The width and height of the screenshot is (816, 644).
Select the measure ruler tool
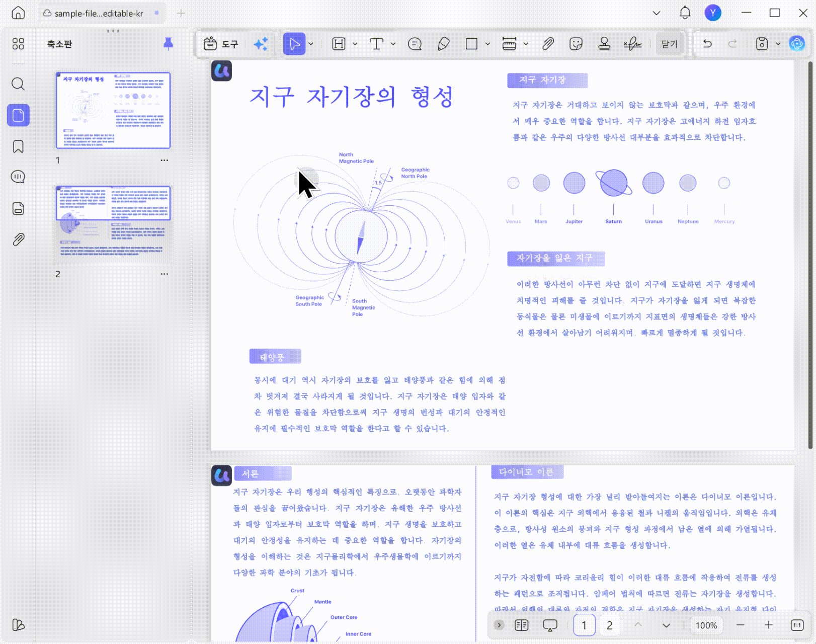click(x=509, y=44)
